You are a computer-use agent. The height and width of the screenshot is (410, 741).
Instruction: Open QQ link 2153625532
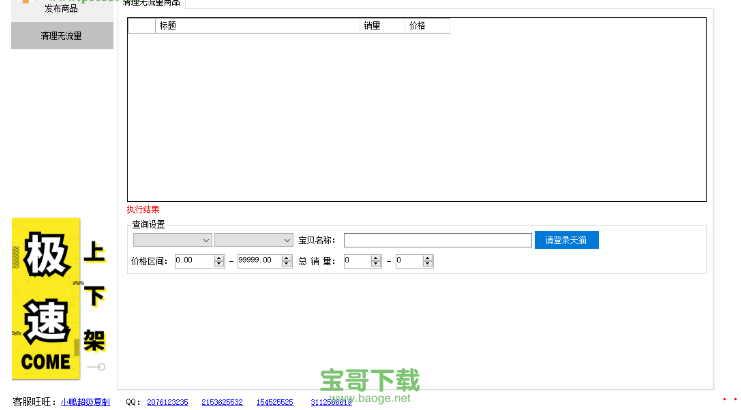pos(222,402)
